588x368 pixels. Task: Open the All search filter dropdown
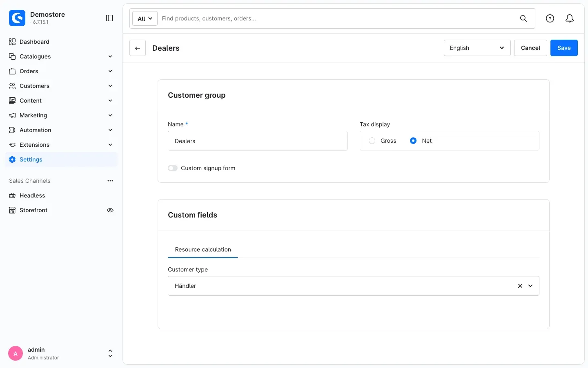[145, 18]
